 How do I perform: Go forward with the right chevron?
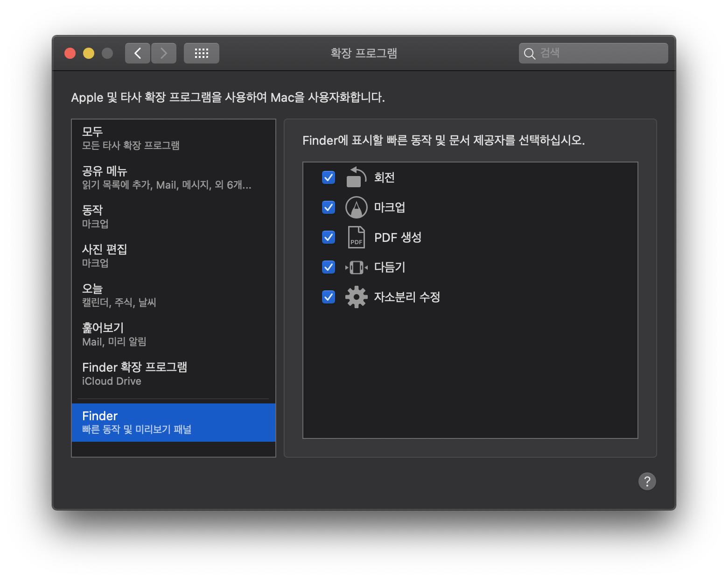click(x=164, y=53)
